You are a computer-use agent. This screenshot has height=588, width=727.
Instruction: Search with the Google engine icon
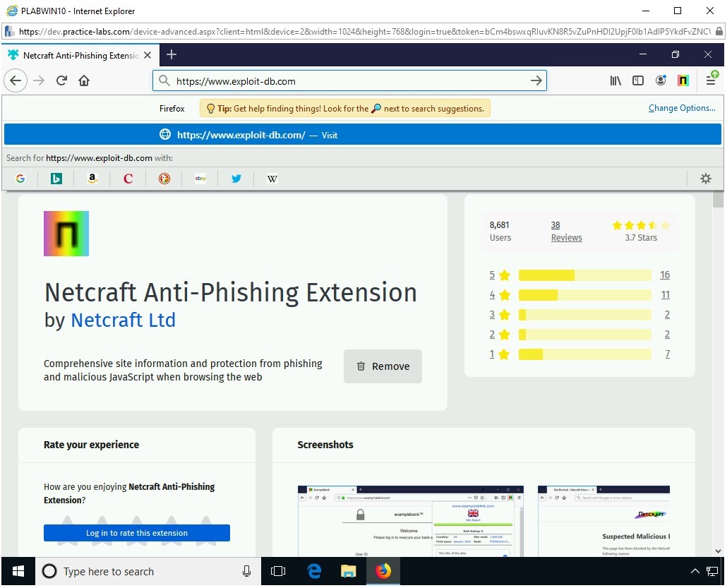click(20, 179)
